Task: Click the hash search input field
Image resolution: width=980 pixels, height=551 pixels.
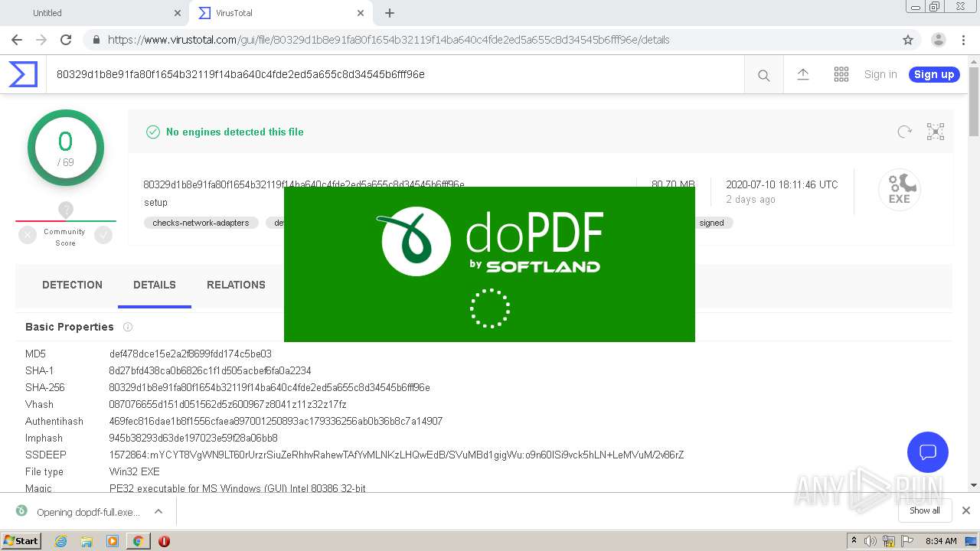Action: pyautogui.click(x=394, y=74)
